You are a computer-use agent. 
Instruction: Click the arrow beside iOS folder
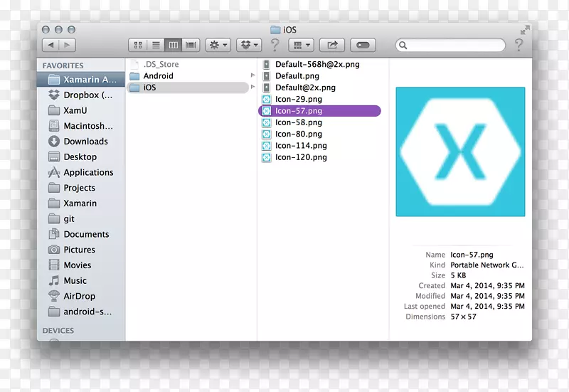click(x=253, y=87)
